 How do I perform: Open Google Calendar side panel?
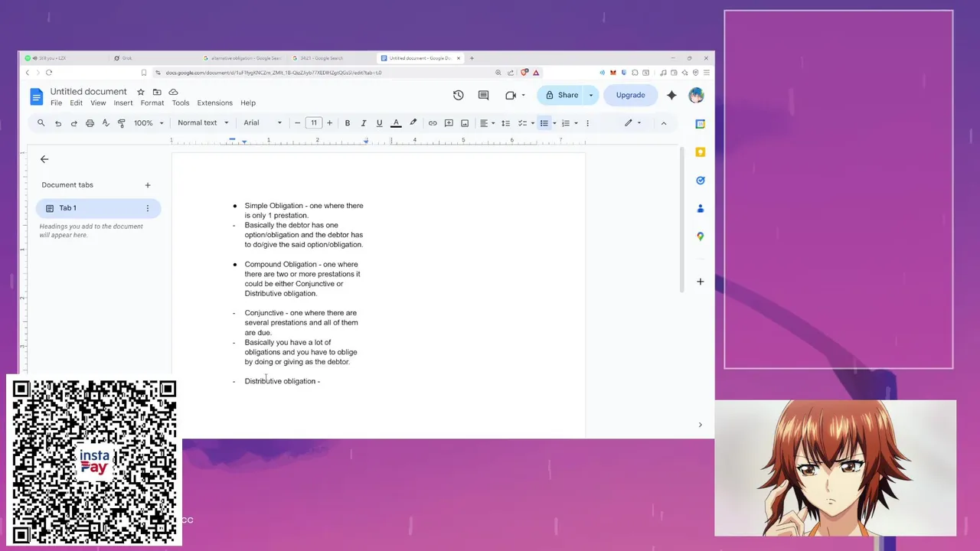click(x=700, y=124)
